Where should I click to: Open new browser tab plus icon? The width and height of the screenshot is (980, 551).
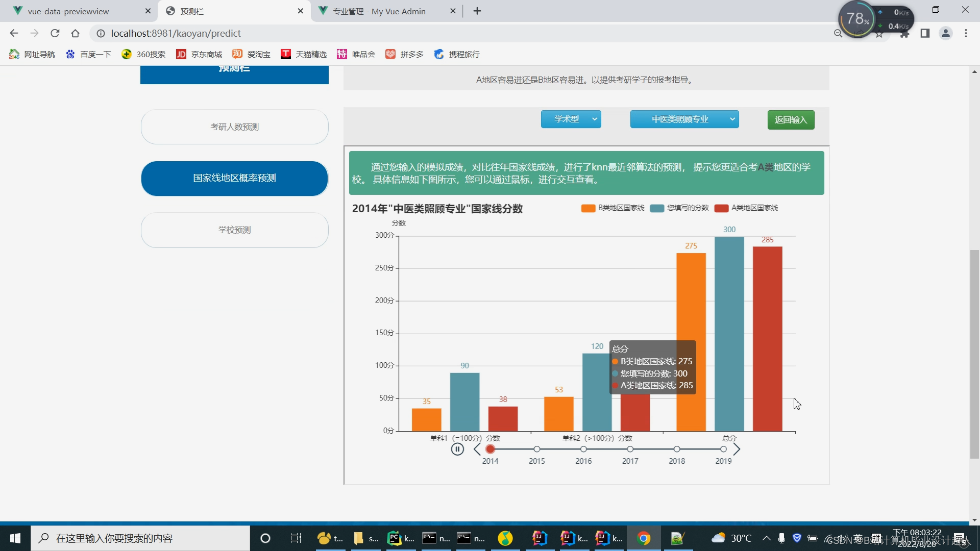click(477, 11)
